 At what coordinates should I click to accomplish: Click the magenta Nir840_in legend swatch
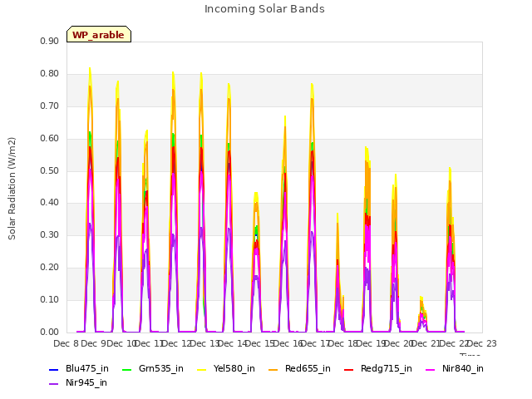(431, 370)
